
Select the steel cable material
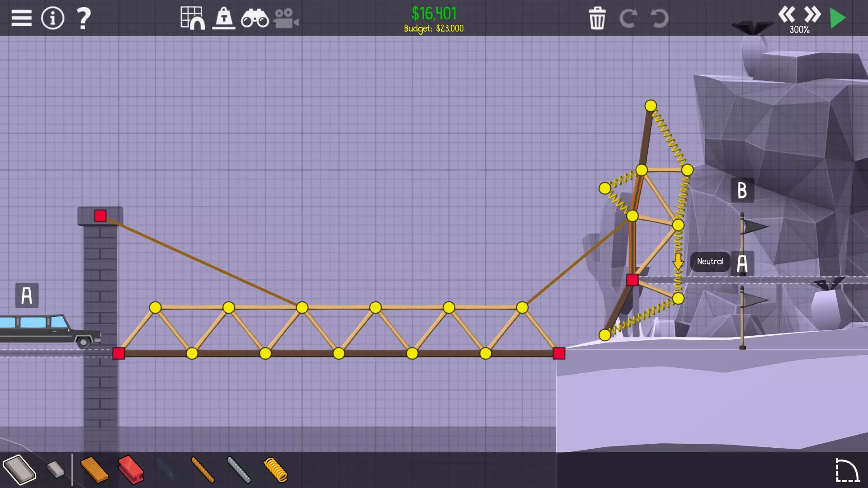239,469
